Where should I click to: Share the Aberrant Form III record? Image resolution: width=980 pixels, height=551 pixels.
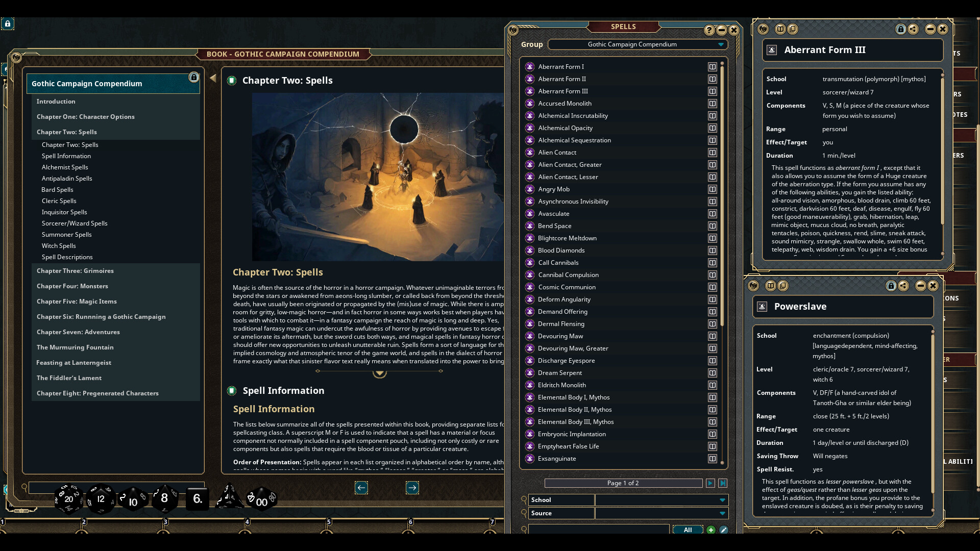coord(913,29)
